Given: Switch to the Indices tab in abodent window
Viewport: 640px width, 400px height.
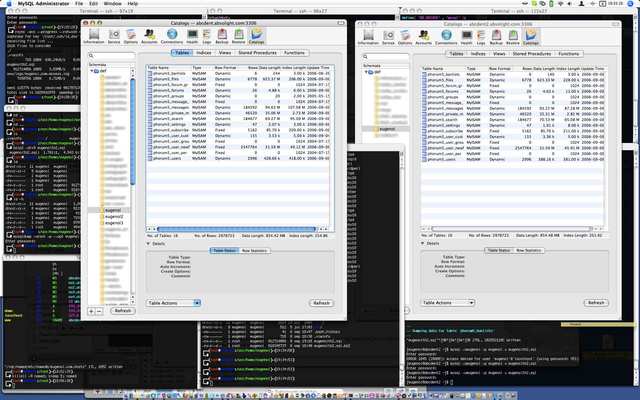Looking at the screenshot, I should click(203, 52).
